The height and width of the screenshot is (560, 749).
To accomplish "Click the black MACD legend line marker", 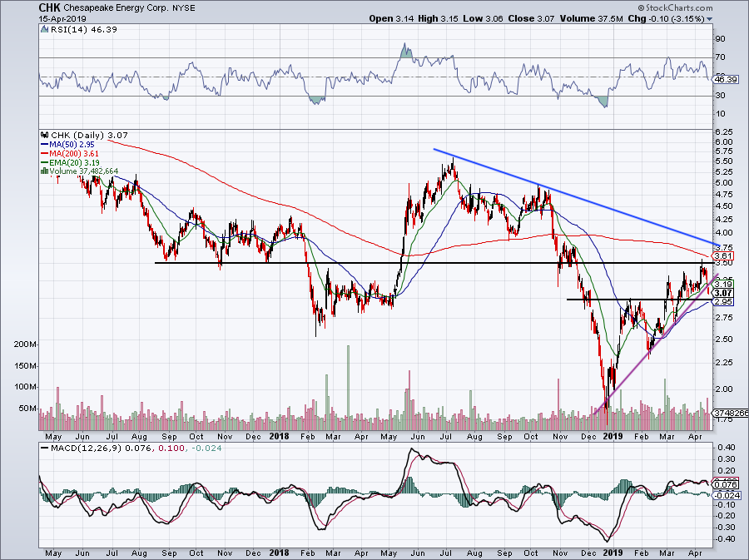I will pos(44,448).
